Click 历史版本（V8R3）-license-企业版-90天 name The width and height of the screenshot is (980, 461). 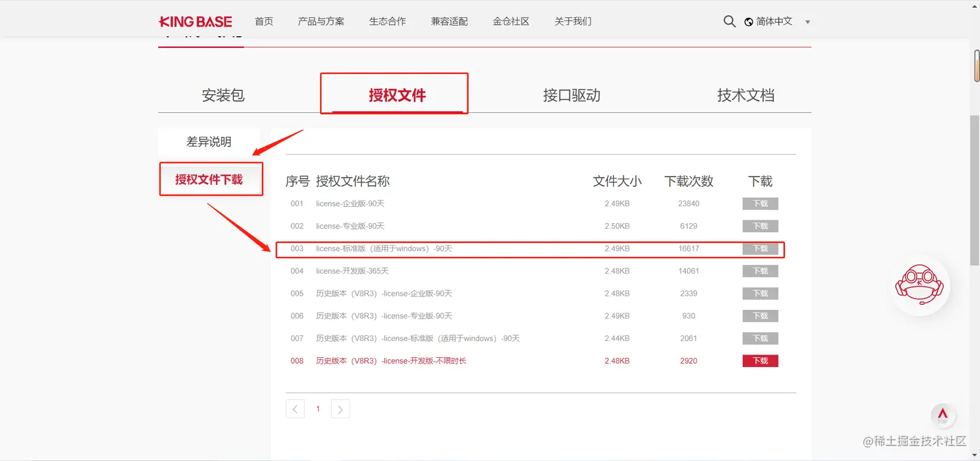(384, 294)
